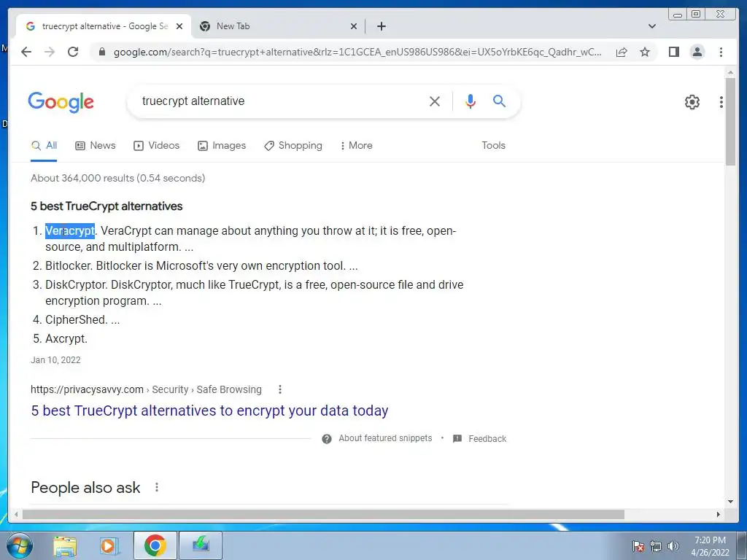Switch to Videos results
Image resolution: width=747 pixels, height=560 pixels.
point(156,146)
